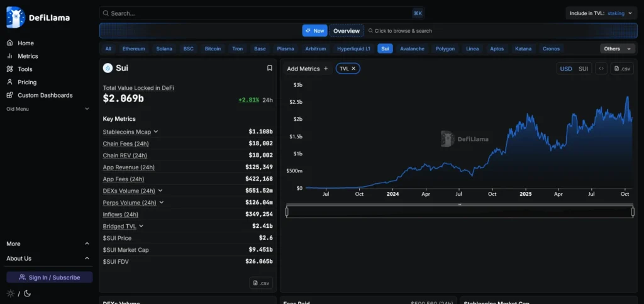Download chart data as .csv
The image size is (644, 304).
tap(622, 69)
